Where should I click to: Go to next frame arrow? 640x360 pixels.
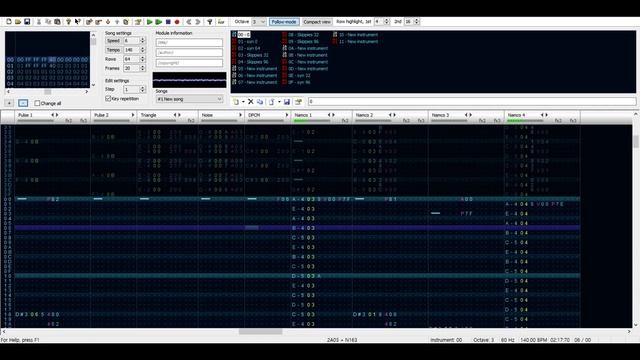click(198, 22)
